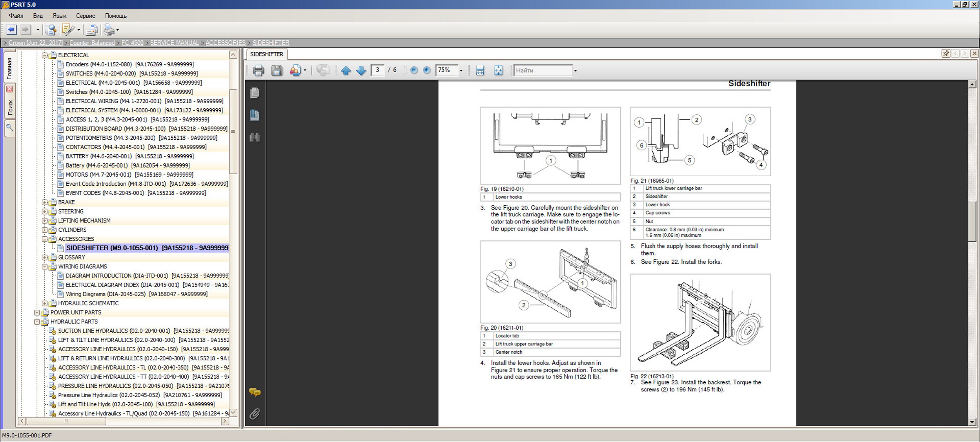Expand the POWER UNIT PARTS folder
Image resolution: width=980 pixels, height=442 pixels.
coord(37,313)
